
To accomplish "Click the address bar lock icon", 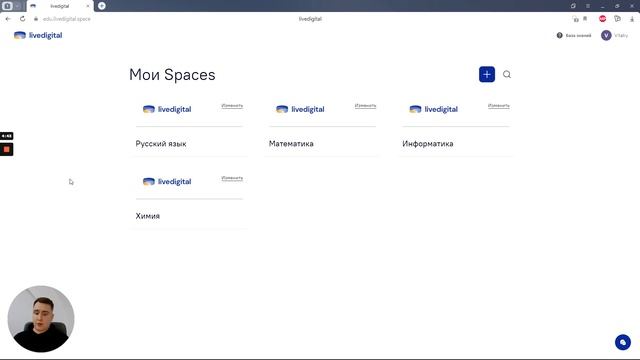I will 36,19.
